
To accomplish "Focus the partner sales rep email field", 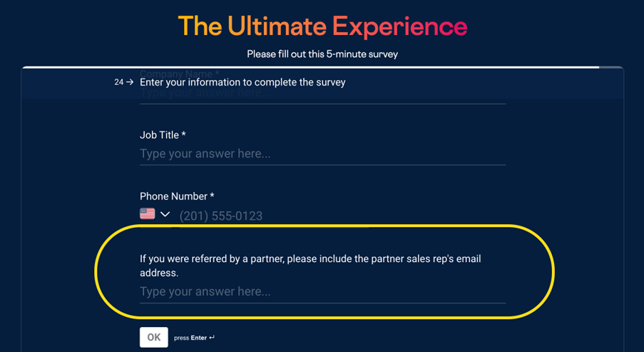I will pos(322,291).
